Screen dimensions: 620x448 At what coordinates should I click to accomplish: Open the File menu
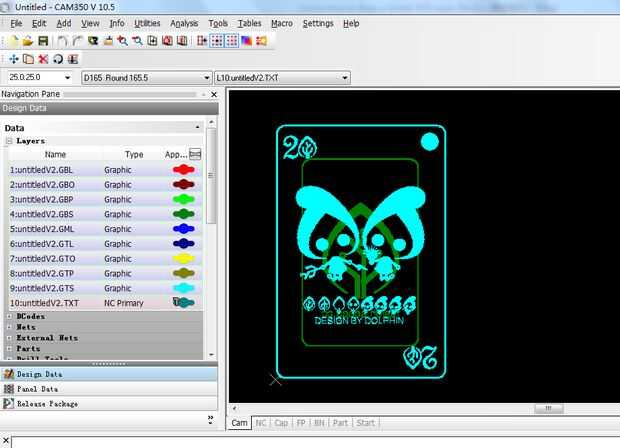[16, 24]
